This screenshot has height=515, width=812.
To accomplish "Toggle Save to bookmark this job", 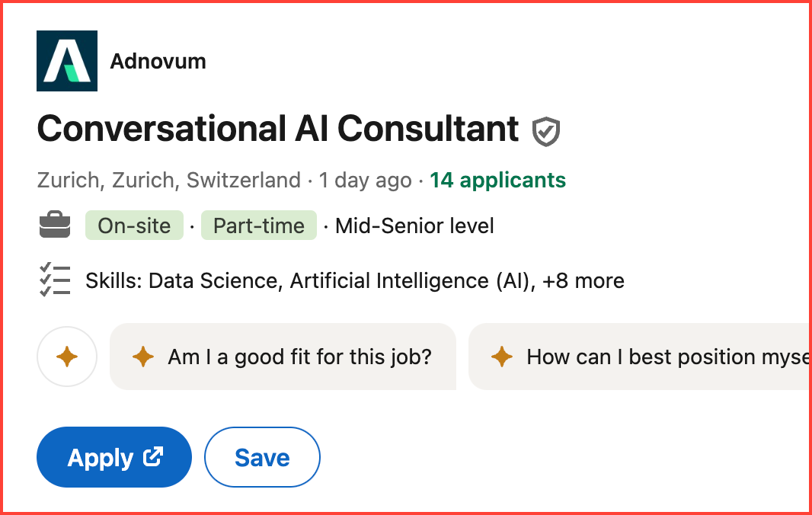I will [262, 456].
